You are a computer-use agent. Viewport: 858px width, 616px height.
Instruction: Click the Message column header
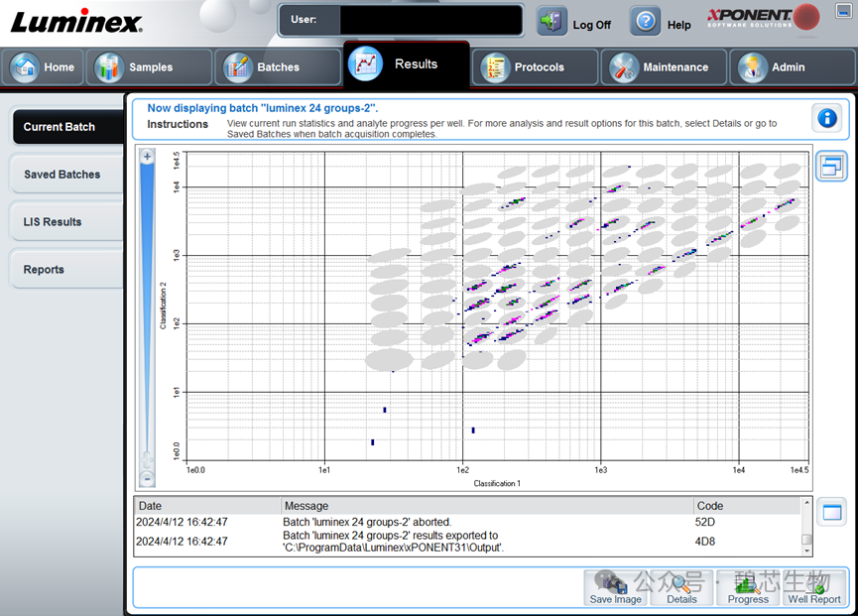click(x=486, y=506)
